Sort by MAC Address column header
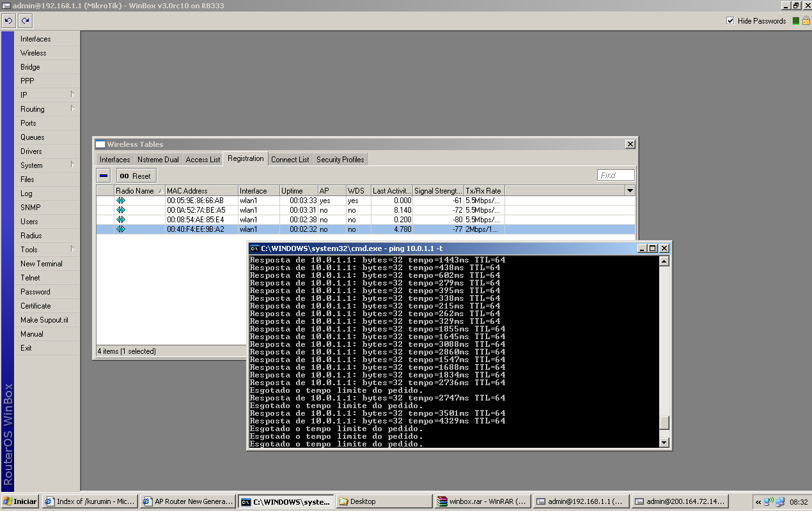Screen dimensions: 812x511 (x=201, y=191)
